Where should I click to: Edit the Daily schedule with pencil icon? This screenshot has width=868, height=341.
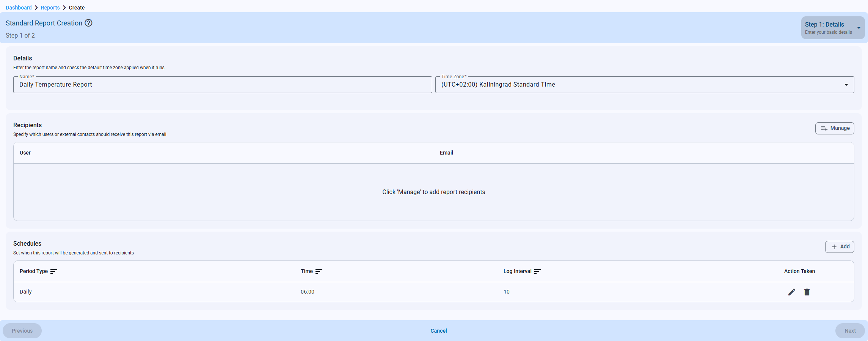pyautogui.click(x=791, y=292)
